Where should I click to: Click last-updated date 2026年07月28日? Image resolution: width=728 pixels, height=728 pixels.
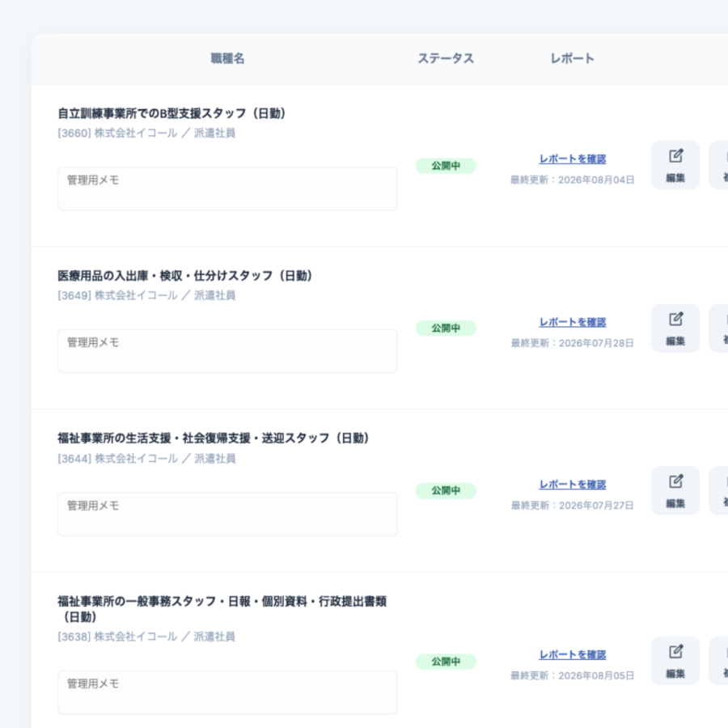(x=596, y=343)
